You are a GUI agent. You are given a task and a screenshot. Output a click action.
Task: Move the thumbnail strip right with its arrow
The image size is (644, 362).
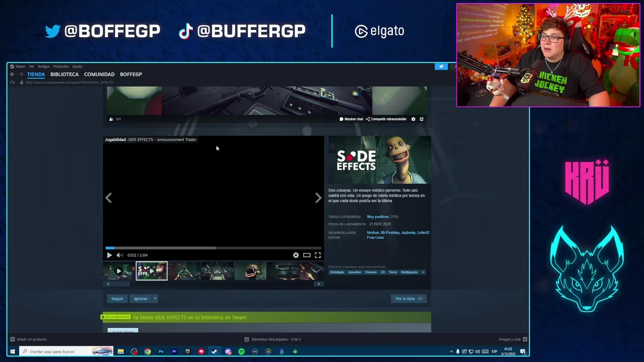[x=318, y=284]
